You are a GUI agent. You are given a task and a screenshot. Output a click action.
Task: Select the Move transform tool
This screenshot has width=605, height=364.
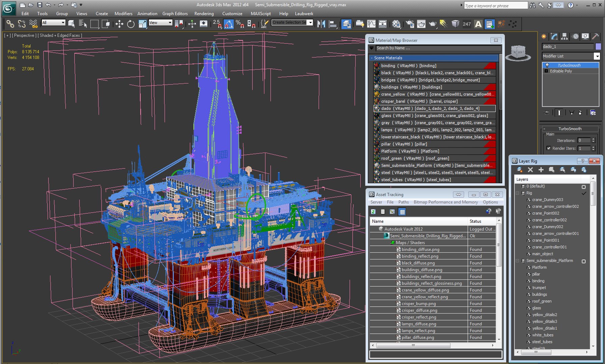[119, 24]
